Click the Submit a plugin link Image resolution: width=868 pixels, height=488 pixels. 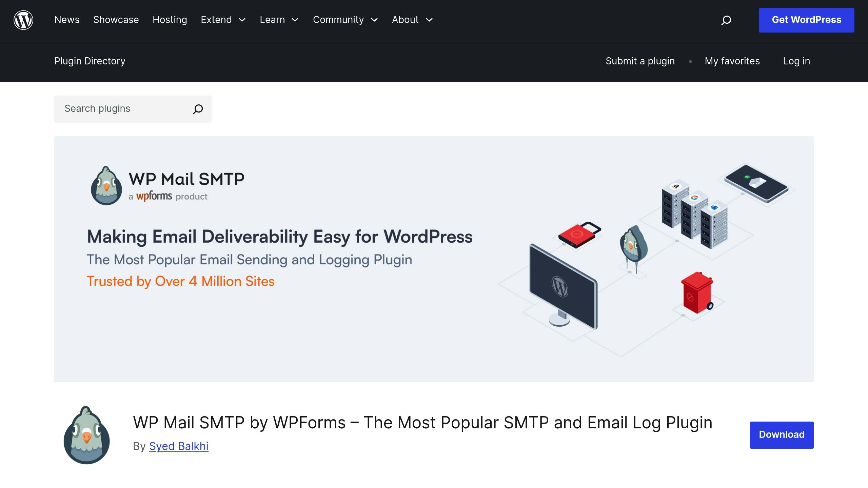[x=640, y=61]
